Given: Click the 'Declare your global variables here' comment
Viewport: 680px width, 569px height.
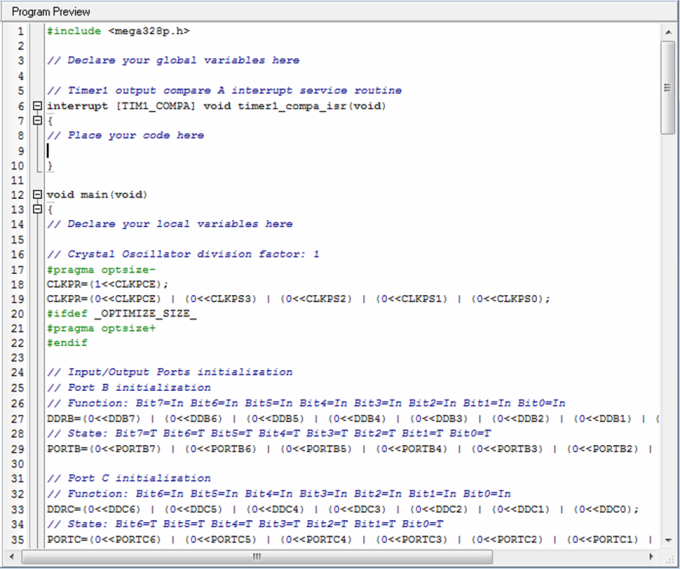Looking at the screenshot, I should pyautogui.click(x=173, y=60).
